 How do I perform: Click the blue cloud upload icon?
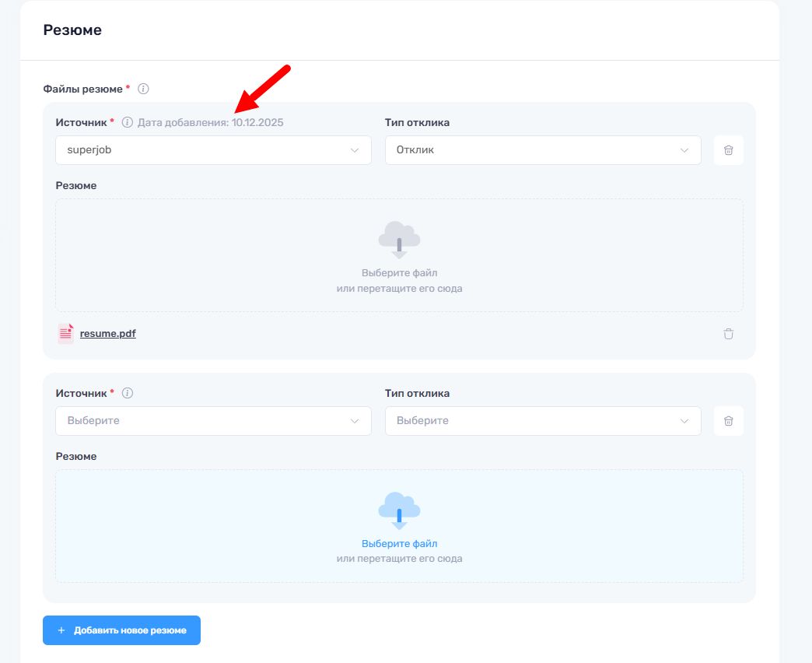(399, 510)
